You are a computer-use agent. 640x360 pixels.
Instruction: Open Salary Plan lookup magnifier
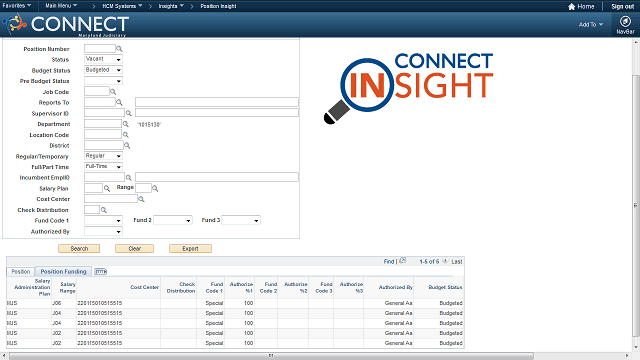[x=107, y=188]
